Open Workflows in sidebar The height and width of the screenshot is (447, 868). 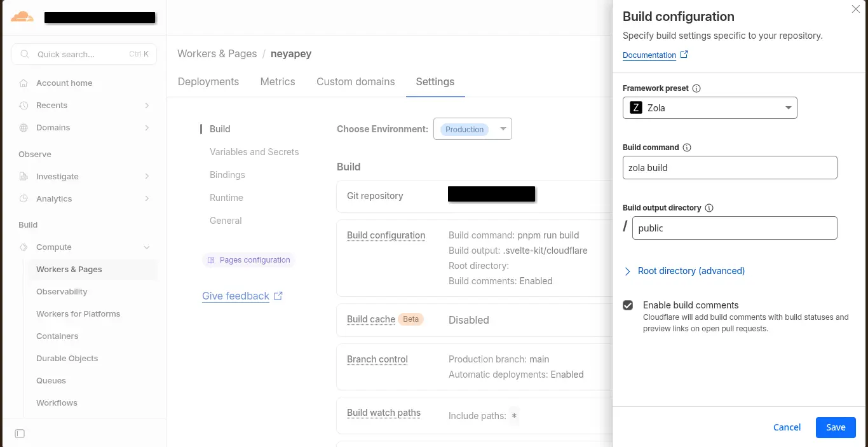click(x=57, y=403)
